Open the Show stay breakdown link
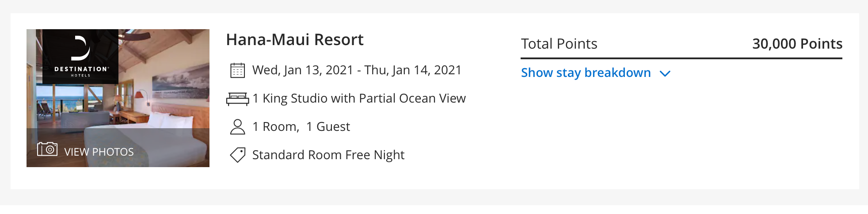The width and height of the screenshot is (868, 214). click(x=586, y=73)
